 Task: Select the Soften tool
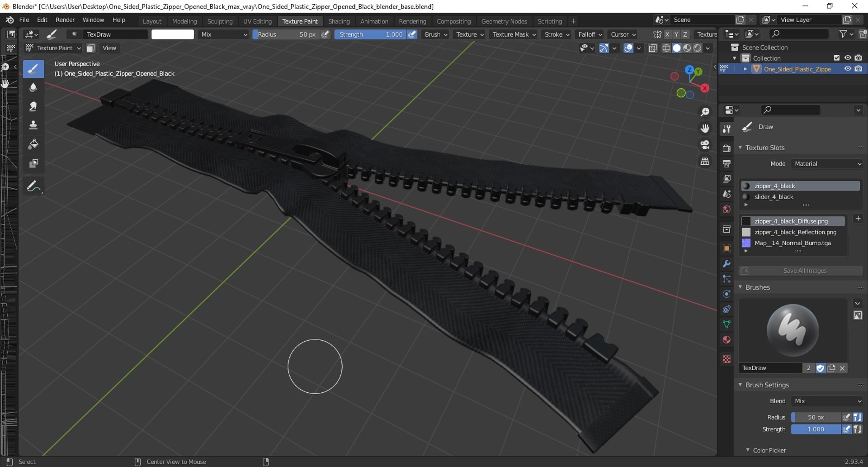point(33,88)
